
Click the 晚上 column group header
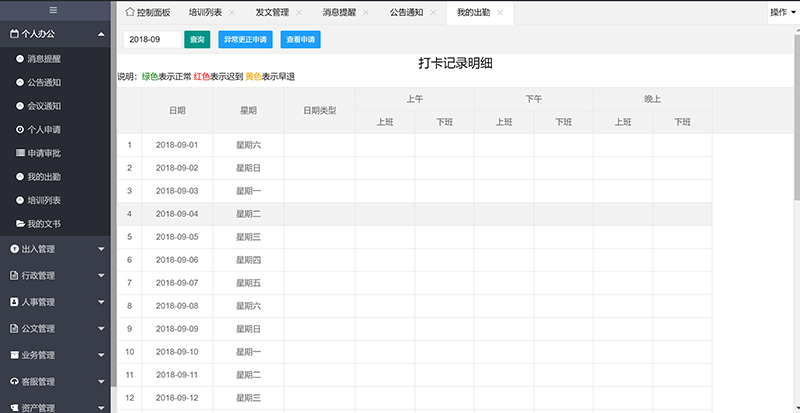point(653,99)
